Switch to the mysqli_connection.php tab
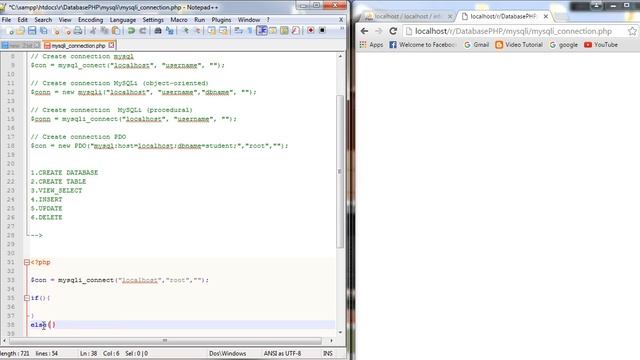Viewport: 640px width, 360px height. pos(79,45)
